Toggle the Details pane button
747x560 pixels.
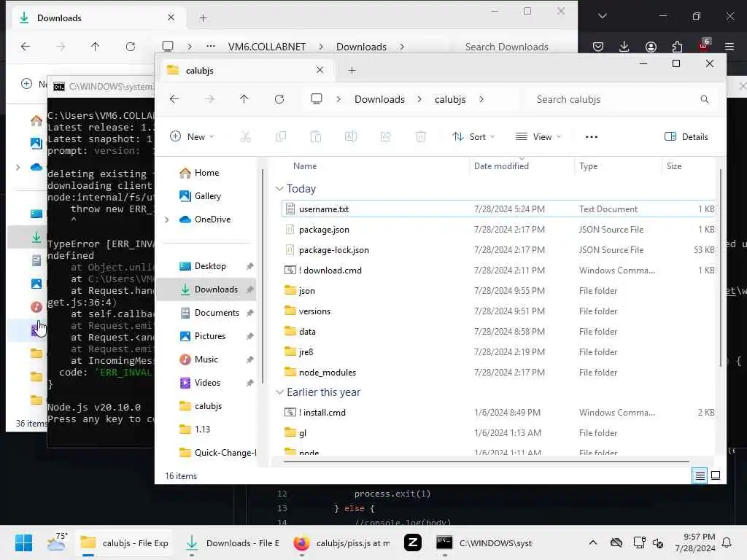coord(686,137)
